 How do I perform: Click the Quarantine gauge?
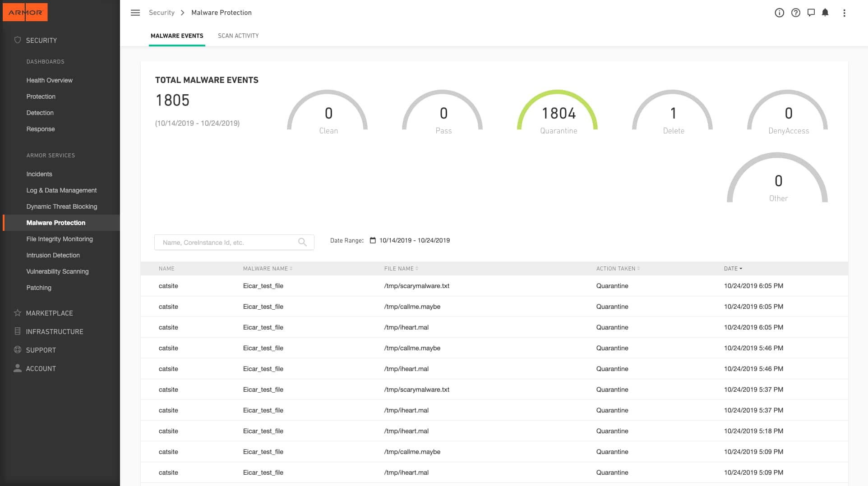pyautogui.click(x=558, y=112)
